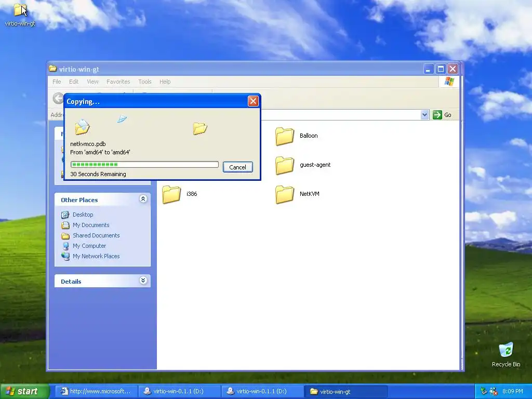Image resolution: width=532 pixels, height=399 pixels.
Task: Switch to second virtio-win-0.1.1 (D:) taskbar button
Action: click(262, 392)
